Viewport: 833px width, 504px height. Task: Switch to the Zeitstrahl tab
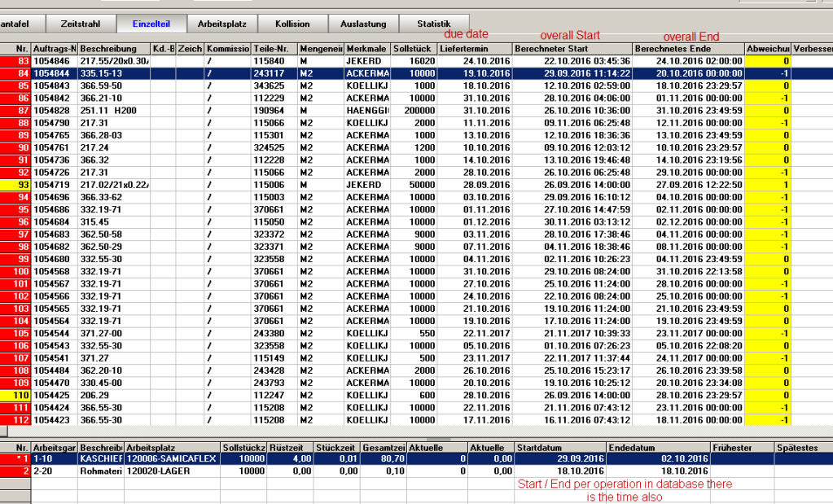80,24
